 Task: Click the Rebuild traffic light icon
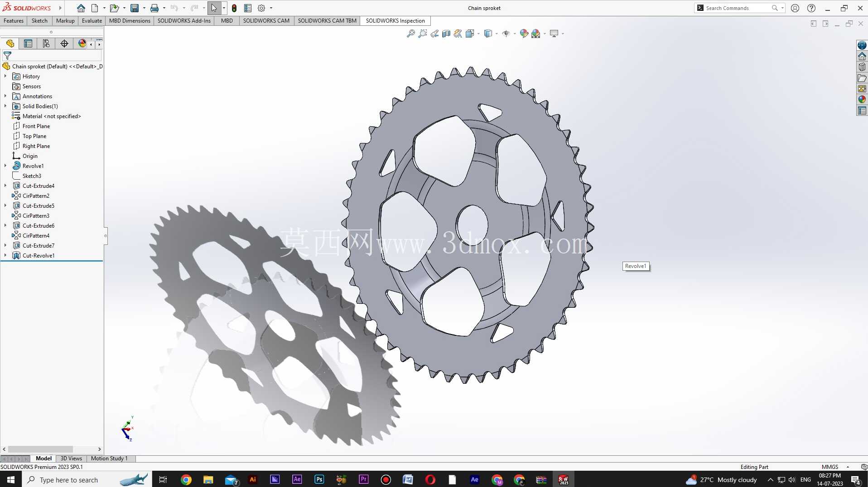(x=234, y=8)
